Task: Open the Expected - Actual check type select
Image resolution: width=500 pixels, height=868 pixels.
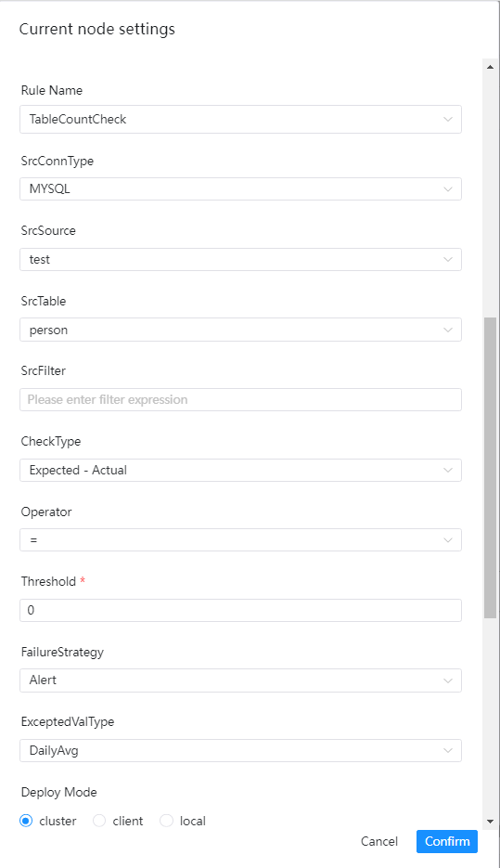Action: [x=240, y=470]
